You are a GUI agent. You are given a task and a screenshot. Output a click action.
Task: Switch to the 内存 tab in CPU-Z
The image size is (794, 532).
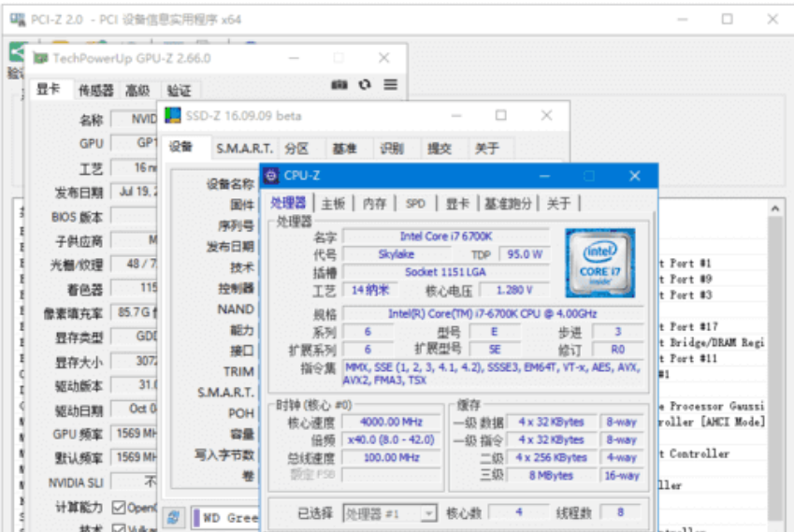pyautogui.click(x=375, y=204)
